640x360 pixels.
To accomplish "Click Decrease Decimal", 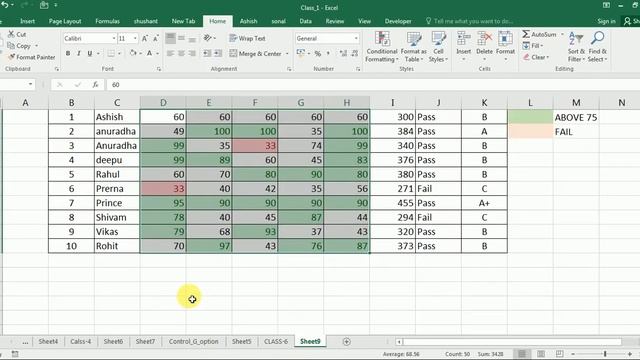I will coord(354,53).
